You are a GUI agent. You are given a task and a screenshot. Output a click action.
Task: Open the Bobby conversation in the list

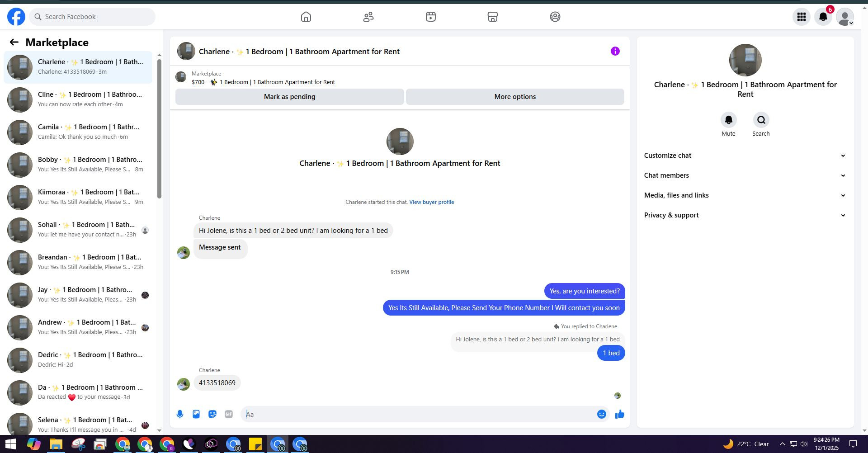(x=78, y=165)
